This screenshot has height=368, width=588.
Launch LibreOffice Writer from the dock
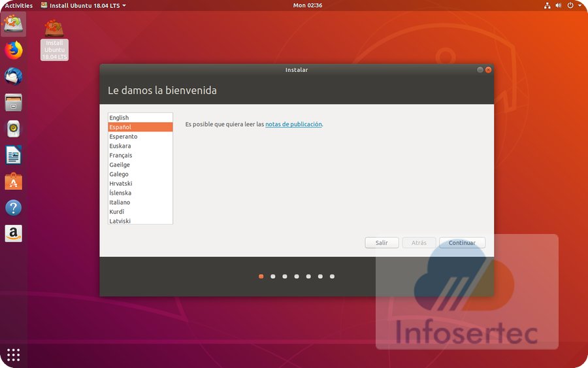click(x=13, y=155)
